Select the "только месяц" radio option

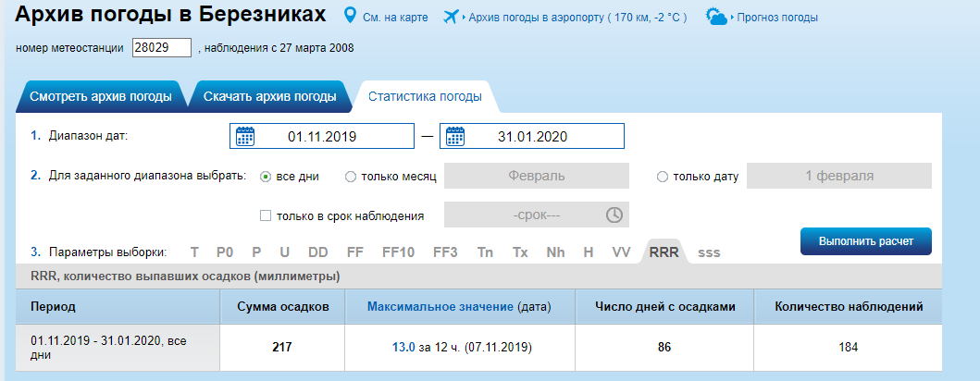coord(351,176)
